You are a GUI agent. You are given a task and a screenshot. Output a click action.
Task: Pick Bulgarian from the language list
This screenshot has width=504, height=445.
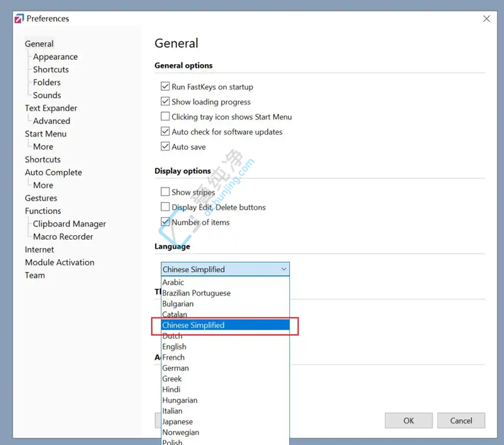pos(225,304)
